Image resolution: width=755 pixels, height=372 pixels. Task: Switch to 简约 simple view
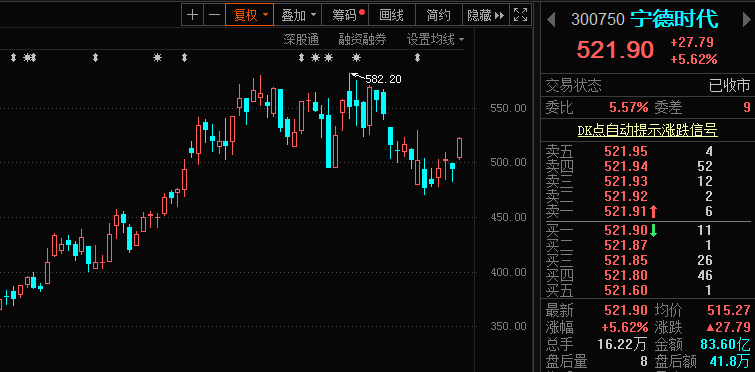tap(438, 15)
